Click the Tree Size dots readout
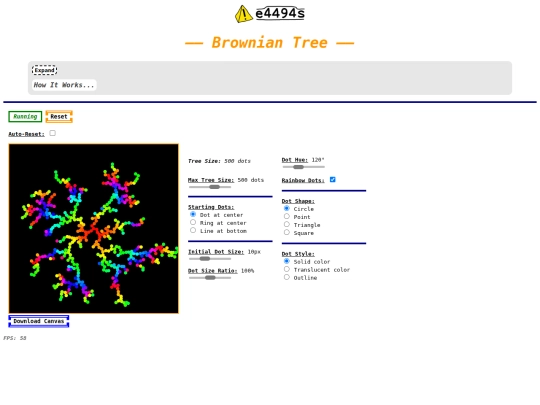 (219, 161)
